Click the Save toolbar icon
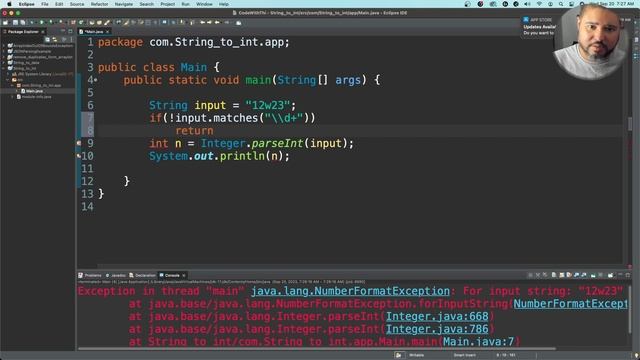This screenshot has width=640, height=360. tap(15, 22)
